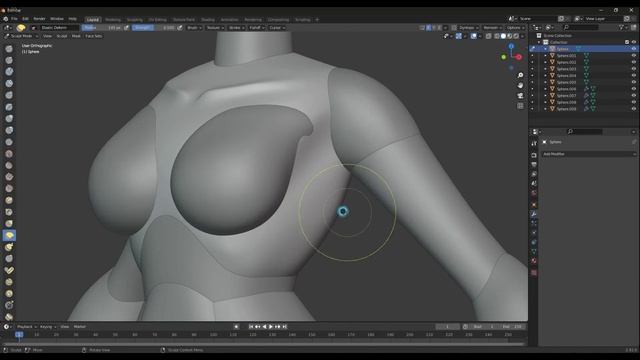Select the Draw sculpt brush
This screenshot has width=640, height=360.
pos(9,49)
